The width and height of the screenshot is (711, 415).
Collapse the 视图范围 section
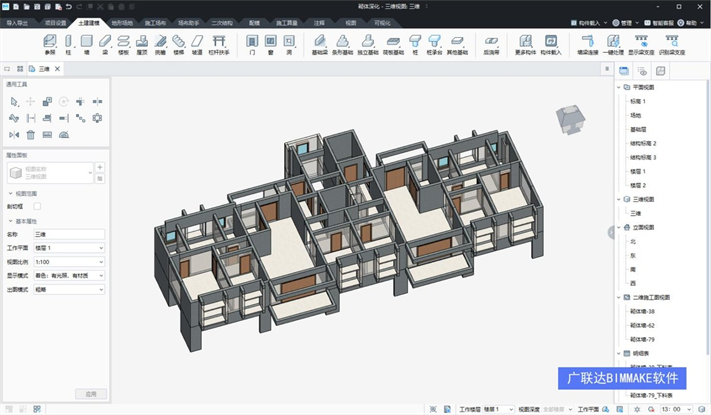pyautogui.click(x=11, y=194)
